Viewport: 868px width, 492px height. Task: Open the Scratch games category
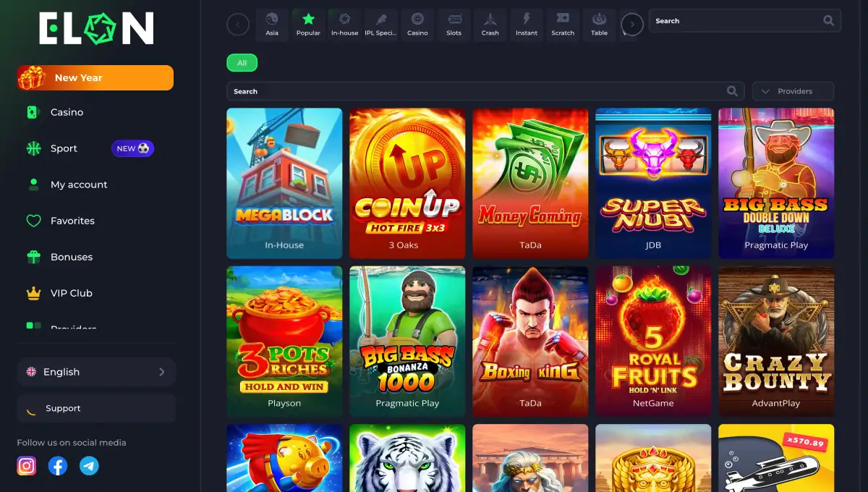click(x=563, y=24)
